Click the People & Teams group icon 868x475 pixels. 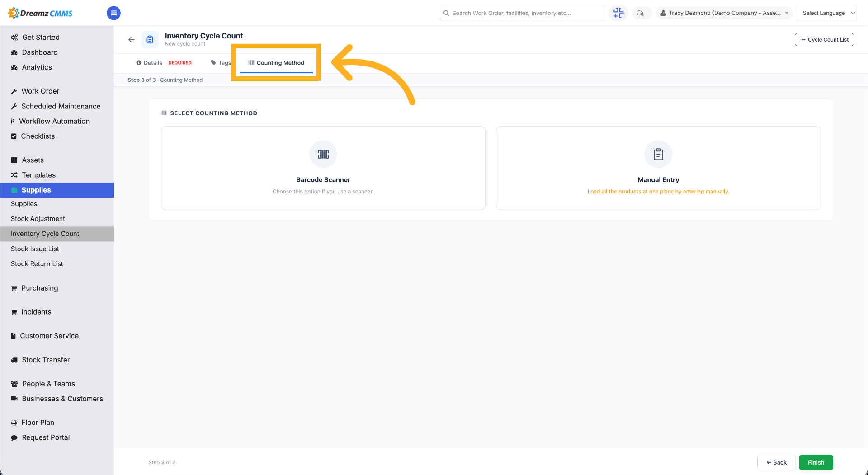click(14, 384)
